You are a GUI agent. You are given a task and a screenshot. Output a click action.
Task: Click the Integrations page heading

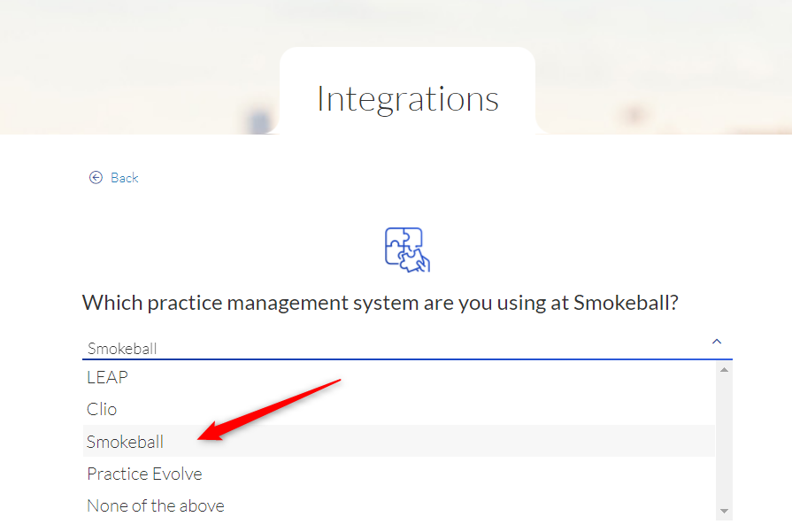[408, 99]
